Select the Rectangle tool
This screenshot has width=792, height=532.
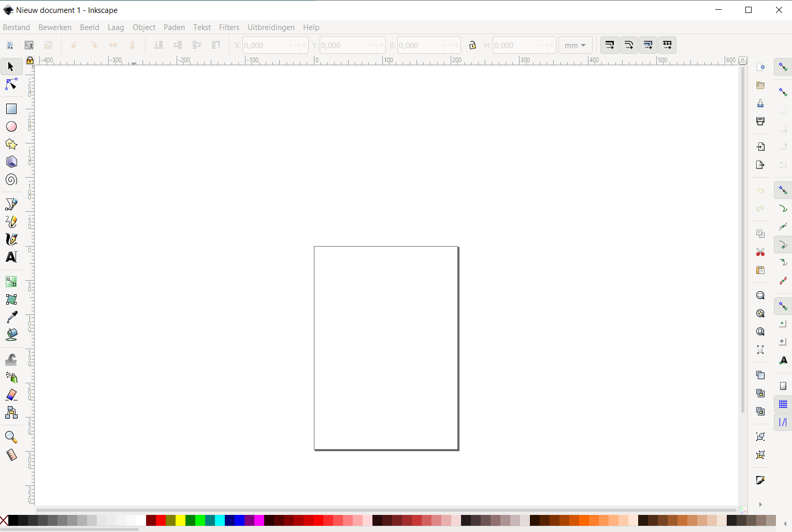[x=11, y=109]
